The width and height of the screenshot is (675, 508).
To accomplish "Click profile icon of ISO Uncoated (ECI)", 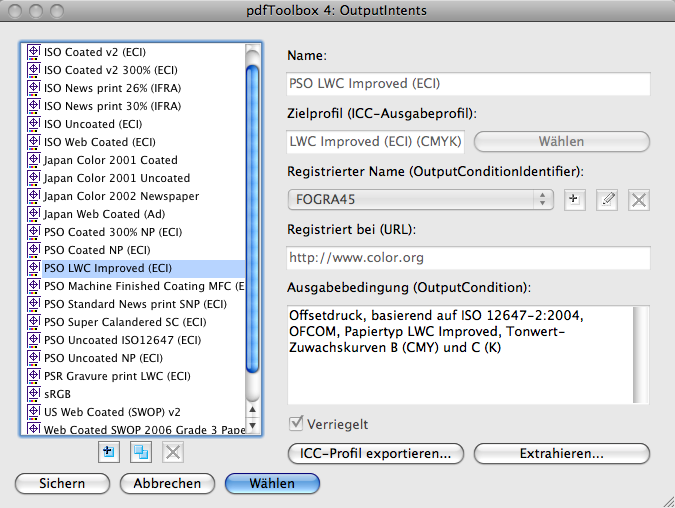I will [34, 124].
